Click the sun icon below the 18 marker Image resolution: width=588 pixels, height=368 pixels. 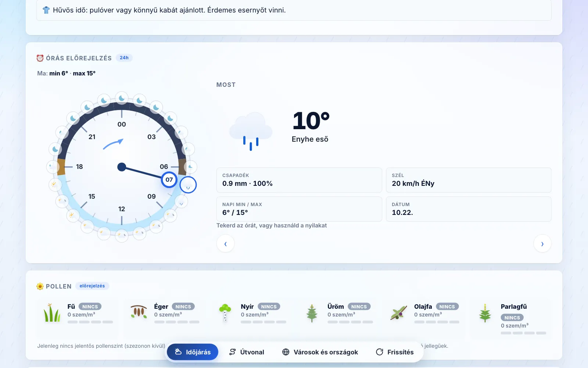point(55,184)
